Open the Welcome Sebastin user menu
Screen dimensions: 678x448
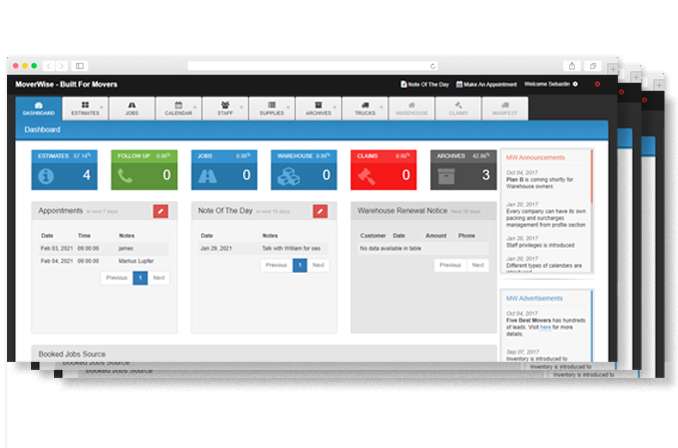pyautogui.click(x=551, y=84)
